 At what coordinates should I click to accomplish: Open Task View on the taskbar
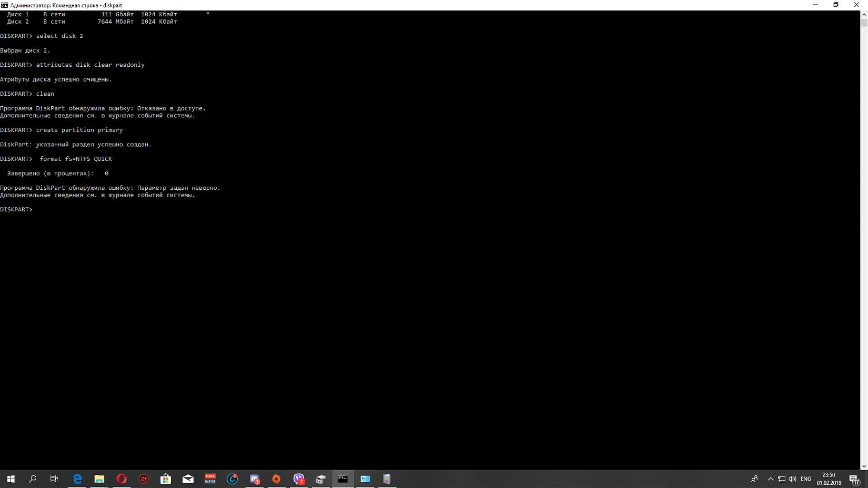point(54,479)
